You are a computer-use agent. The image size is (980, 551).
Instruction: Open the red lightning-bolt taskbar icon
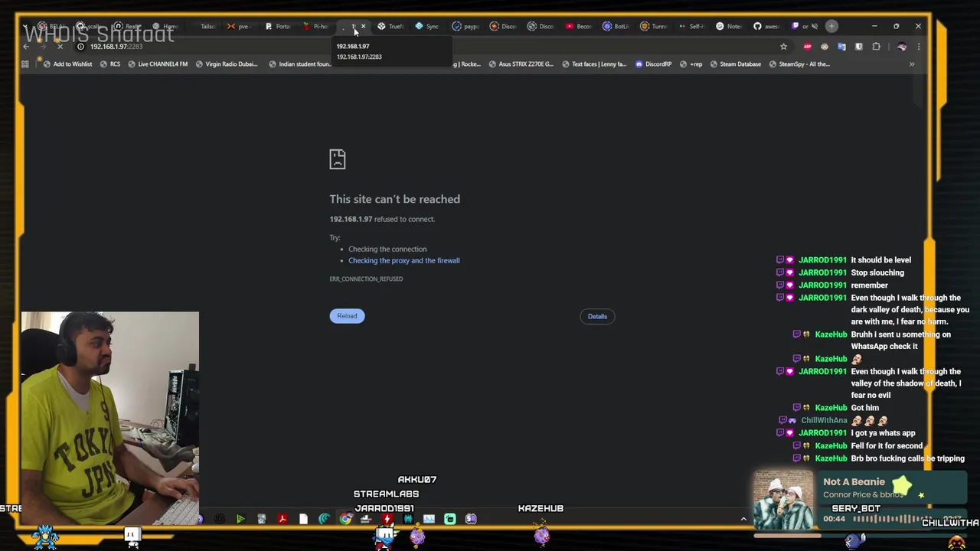(x=387, y=520)
